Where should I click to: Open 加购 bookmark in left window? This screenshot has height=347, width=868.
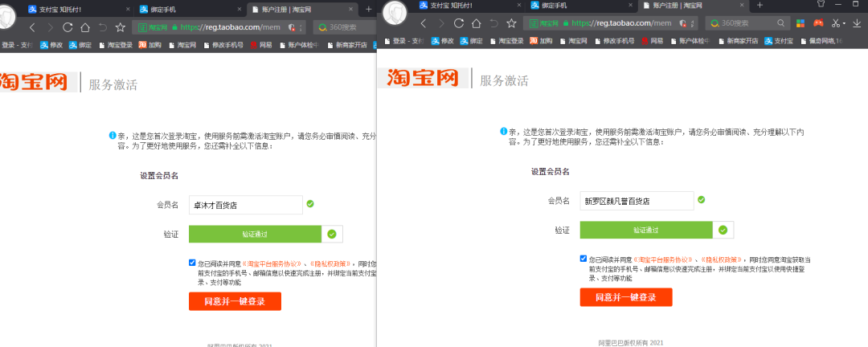click(x=150, y=45)
